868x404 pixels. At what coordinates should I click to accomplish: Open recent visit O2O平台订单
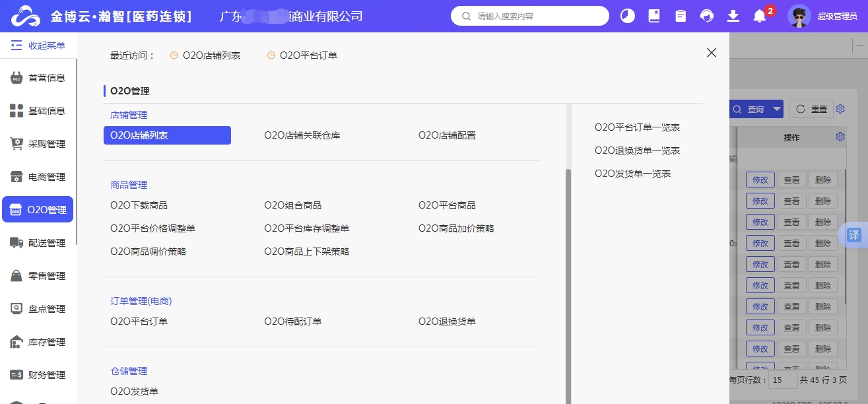point(308,55)
